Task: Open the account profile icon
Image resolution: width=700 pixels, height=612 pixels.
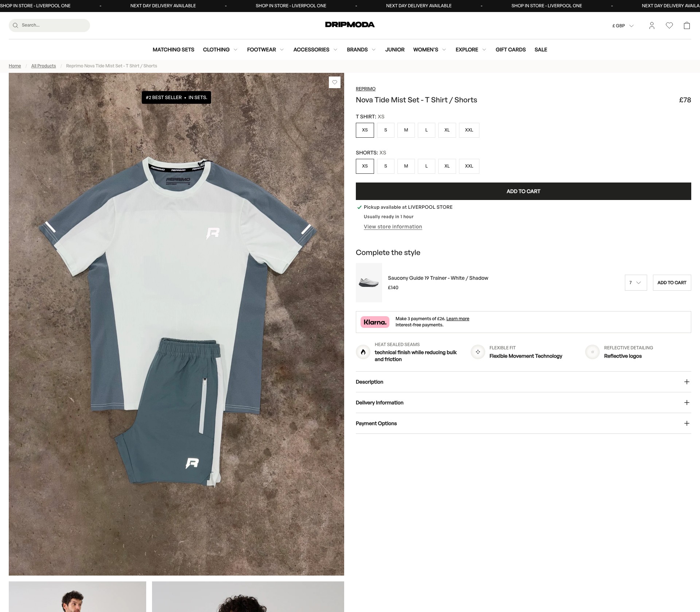Action: pyautogui.click(x=652, y=25)
